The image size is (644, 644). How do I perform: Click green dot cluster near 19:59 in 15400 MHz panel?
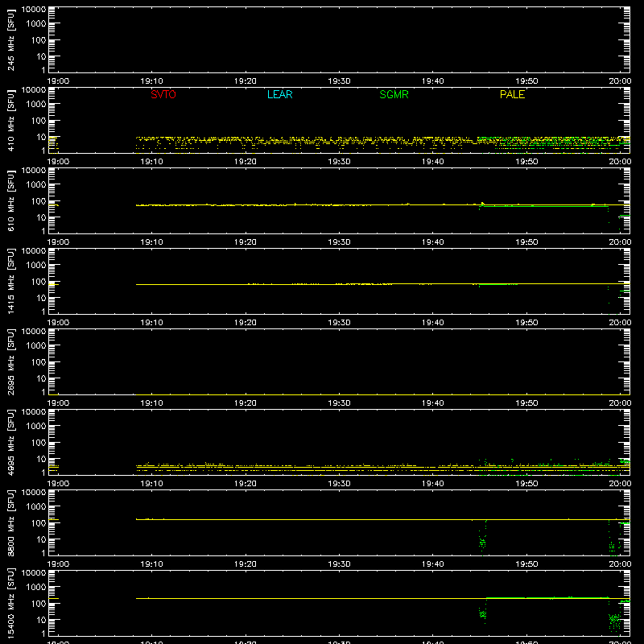pos(614,618)
